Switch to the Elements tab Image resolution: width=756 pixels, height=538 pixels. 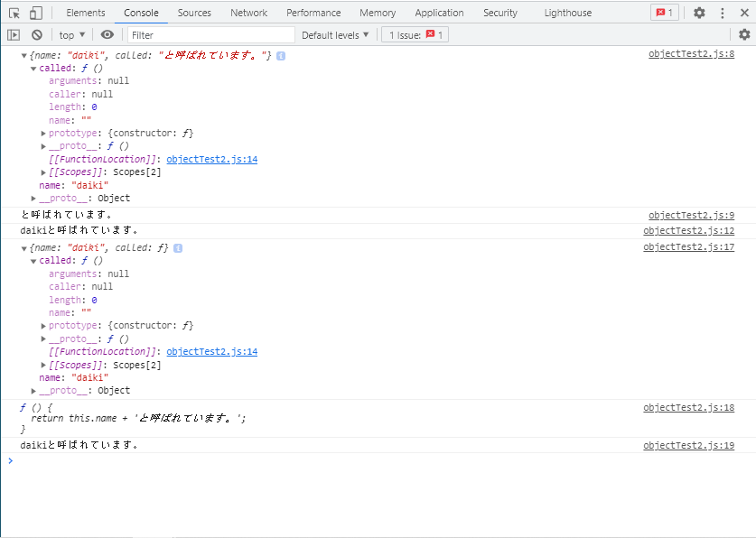tap(85, 13)
